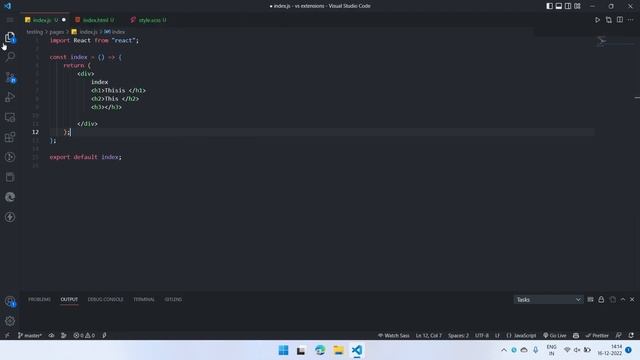Open the log output file icon
Image resolution: width=640 pixels, height=360 pixels.
(x=613, y=300)
